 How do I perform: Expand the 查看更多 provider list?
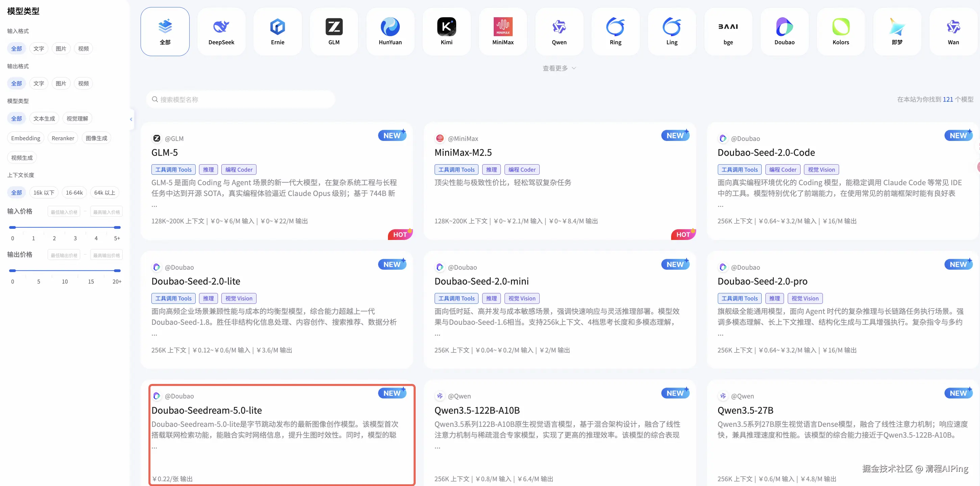559,68
